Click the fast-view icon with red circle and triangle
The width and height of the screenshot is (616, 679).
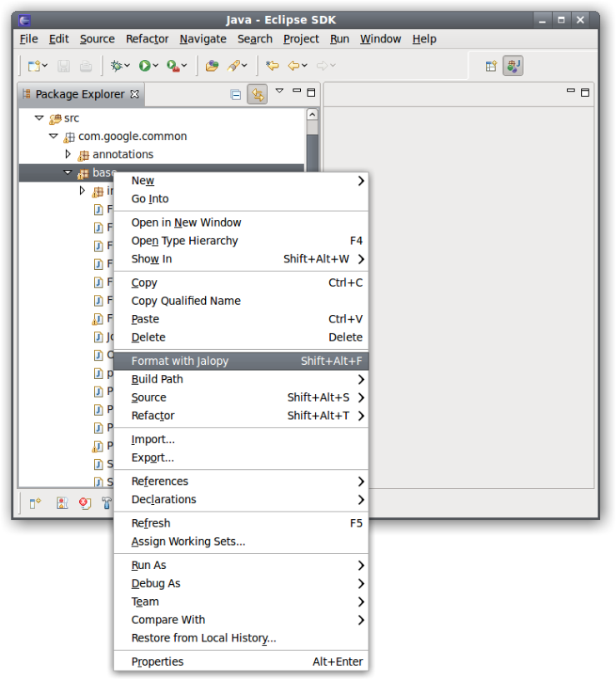coord(63,503)
